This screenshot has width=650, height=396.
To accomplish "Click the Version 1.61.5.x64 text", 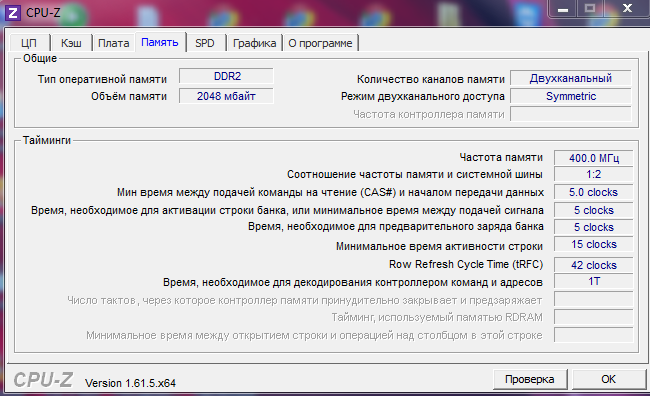I will pos(130,383).
